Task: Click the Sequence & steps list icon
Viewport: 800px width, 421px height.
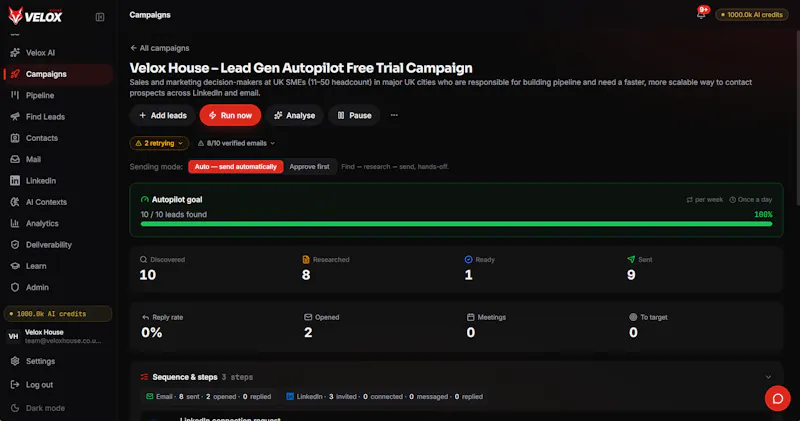Action: [x=144, y=377]
